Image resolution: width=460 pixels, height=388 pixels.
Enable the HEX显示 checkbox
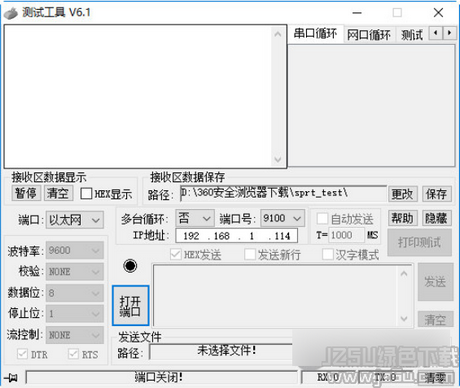click(x=86, y=194)
